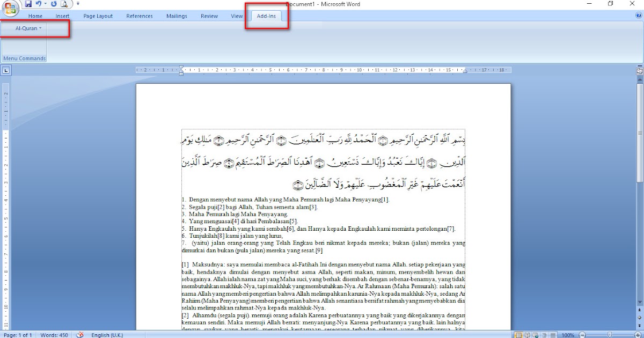Open the Review tab
The height and width of the screenshot is (338, 644).
click(209, 16)
